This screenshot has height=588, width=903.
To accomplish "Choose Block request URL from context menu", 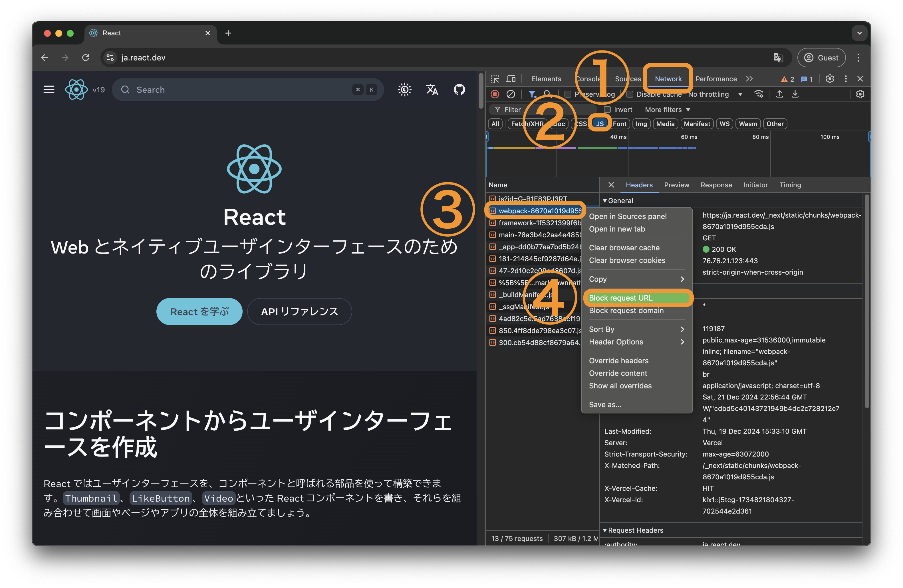I will pyautogui.click(x=621, y=298).
